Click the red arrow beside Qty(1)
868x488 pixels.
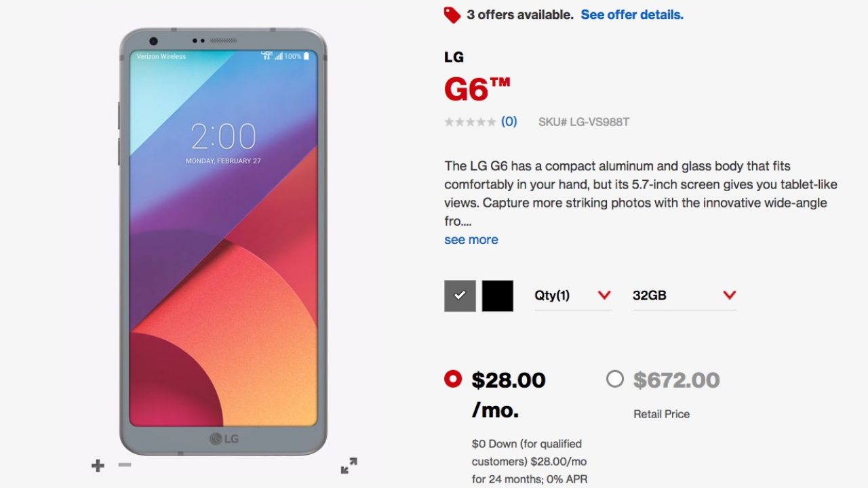point(604,295)
